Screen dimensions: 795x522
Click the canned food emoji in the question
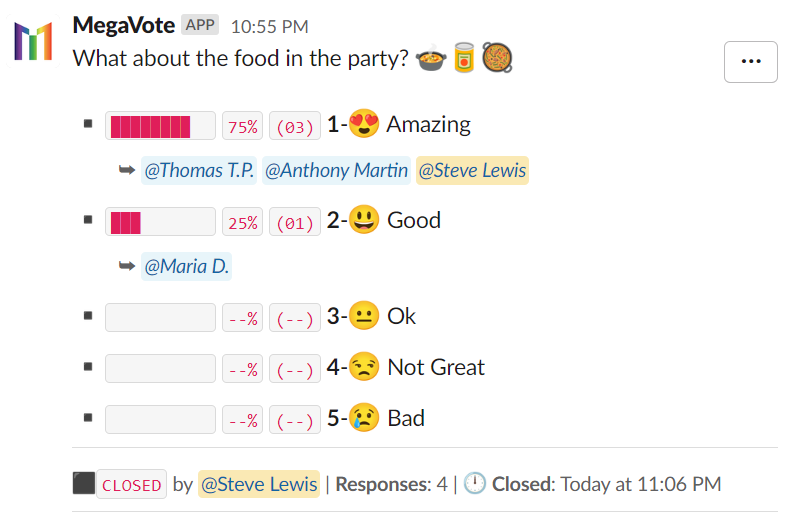point(464,57)
